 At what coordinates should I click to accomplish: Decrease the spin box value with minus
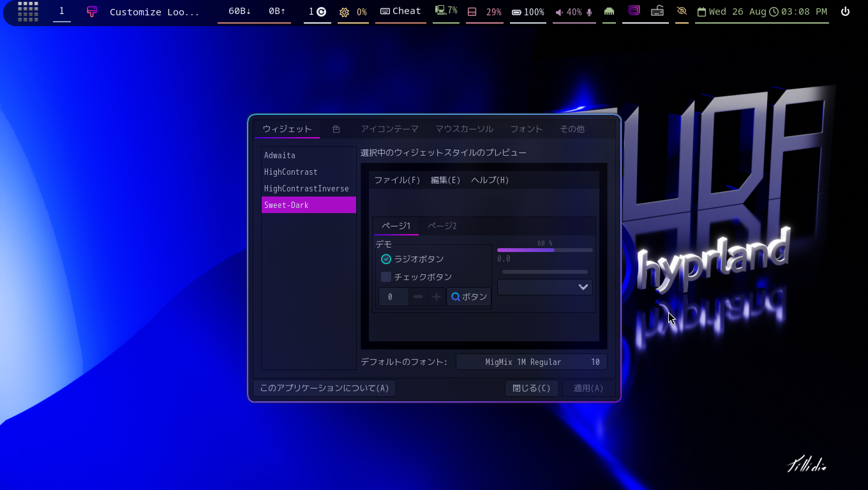tap(418, 297)
